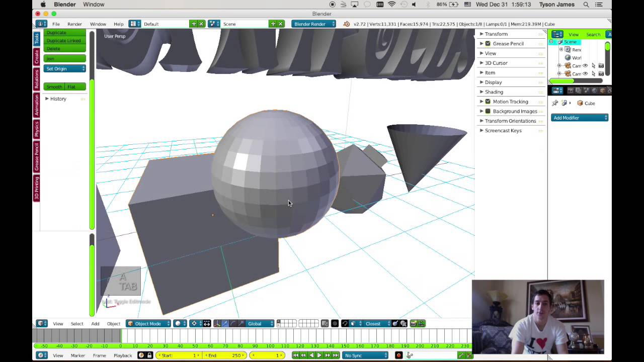The height and width of the screenshot is (362, 644).
Task: Click the OpenGL render animation clapper icon
Action: coord(422,324)
